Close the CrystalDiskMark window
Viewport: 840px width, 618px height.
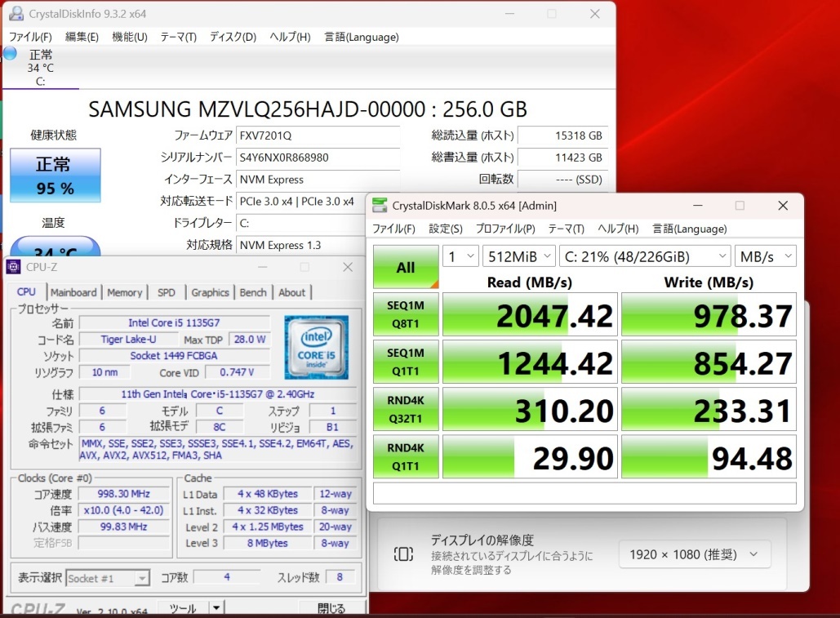pos(783,206)
